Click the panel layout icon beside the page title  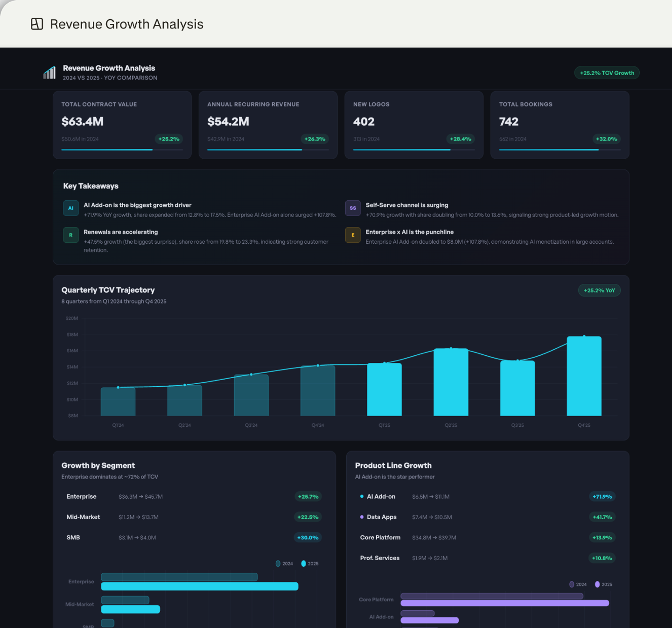point(37,24)
